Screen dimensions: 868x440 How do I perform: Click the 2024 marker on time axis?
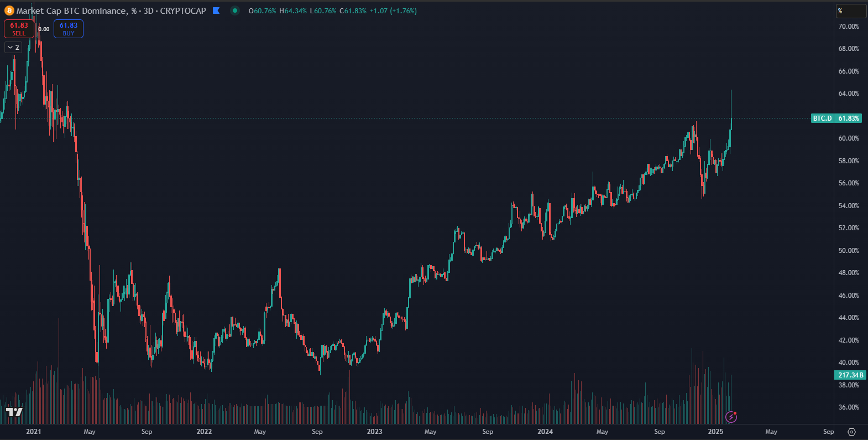(x=545, y=432)
